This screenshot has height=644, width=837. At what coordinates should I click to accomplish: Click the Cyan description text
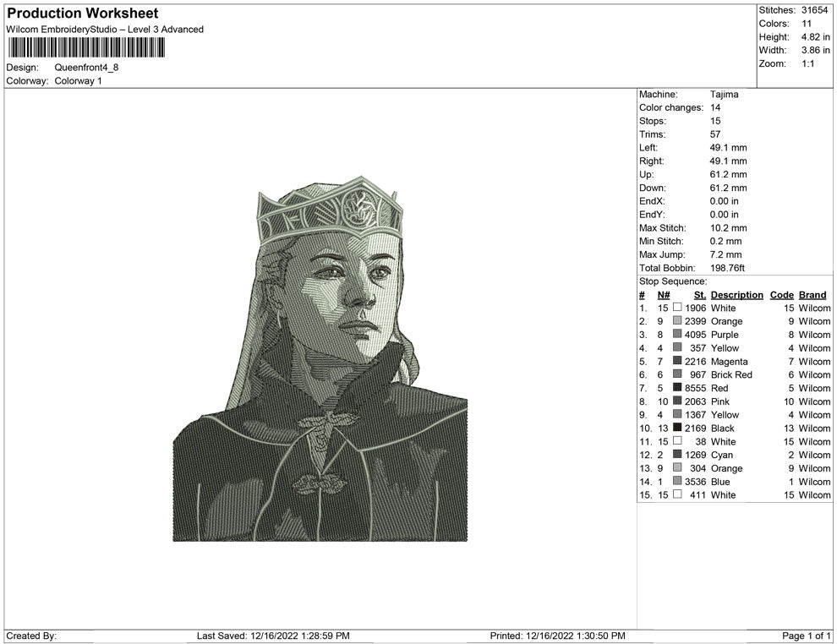722,456
